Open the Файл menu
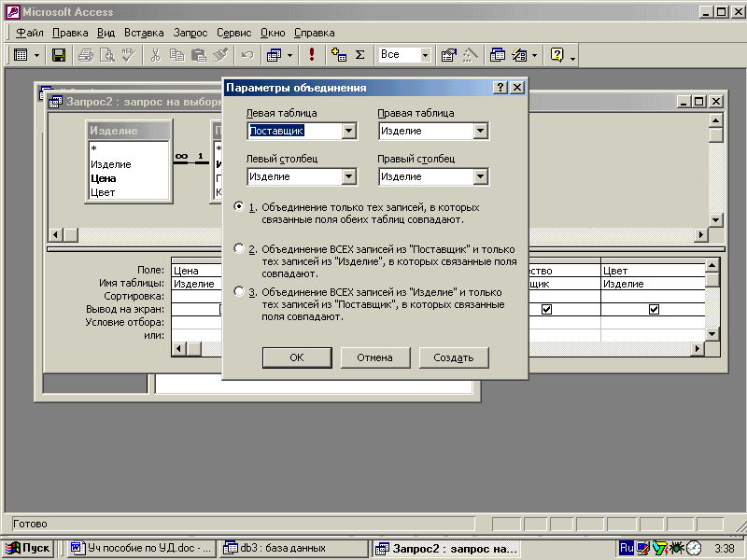Screen dimensions: 747x560 click(30, 33)
